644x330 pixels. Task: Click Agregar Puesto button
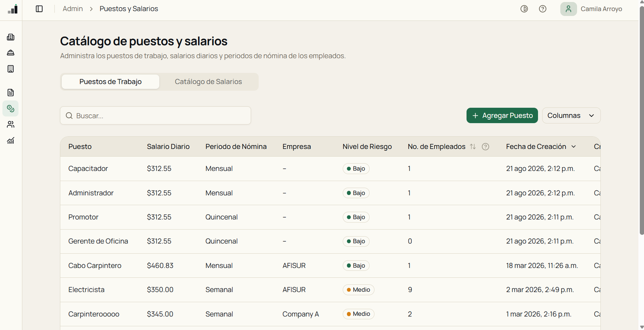(x=502, y=116)
